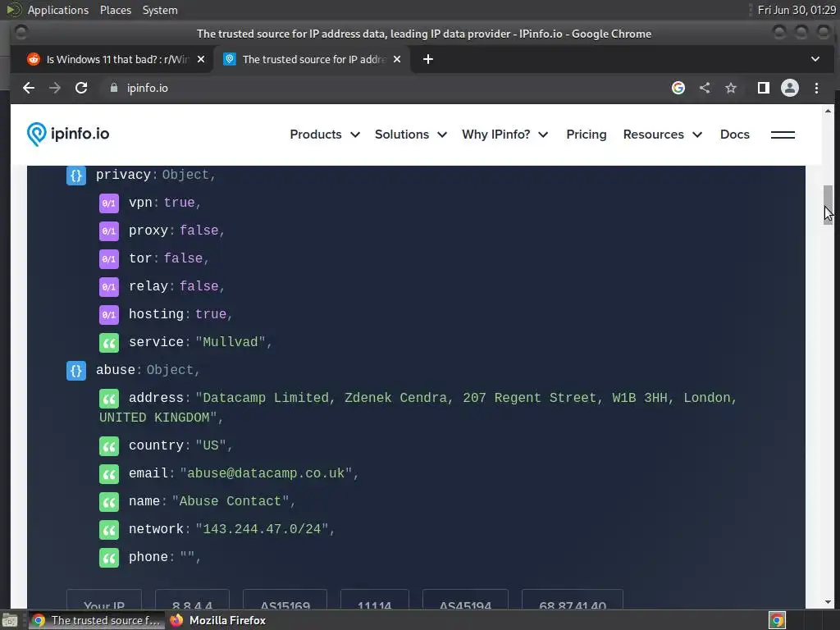Click boolean icon next to relay

(109, 286)
